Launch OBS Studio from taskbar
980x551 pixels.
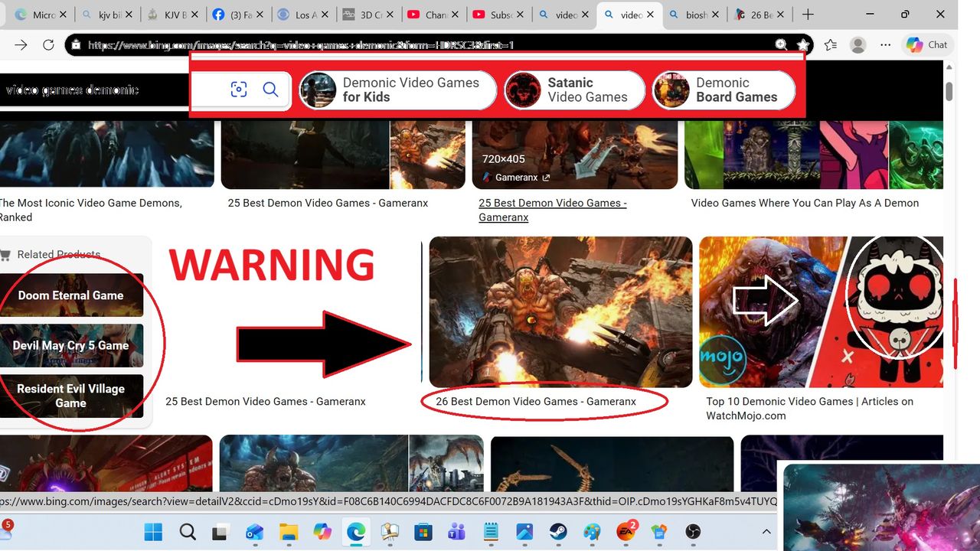click(693, 532)
